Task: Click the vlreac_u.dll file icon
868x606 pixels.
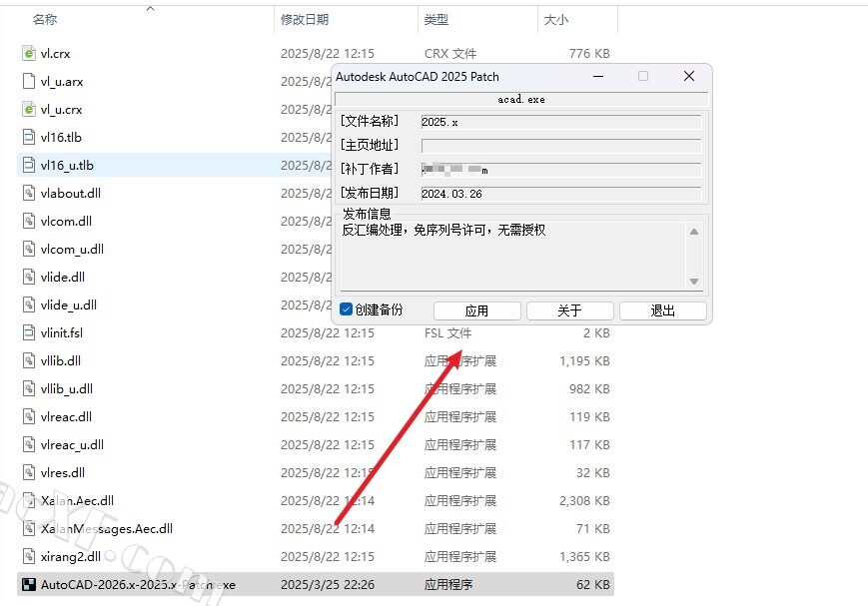Action: pyautogui.click(x=29, y=444)
